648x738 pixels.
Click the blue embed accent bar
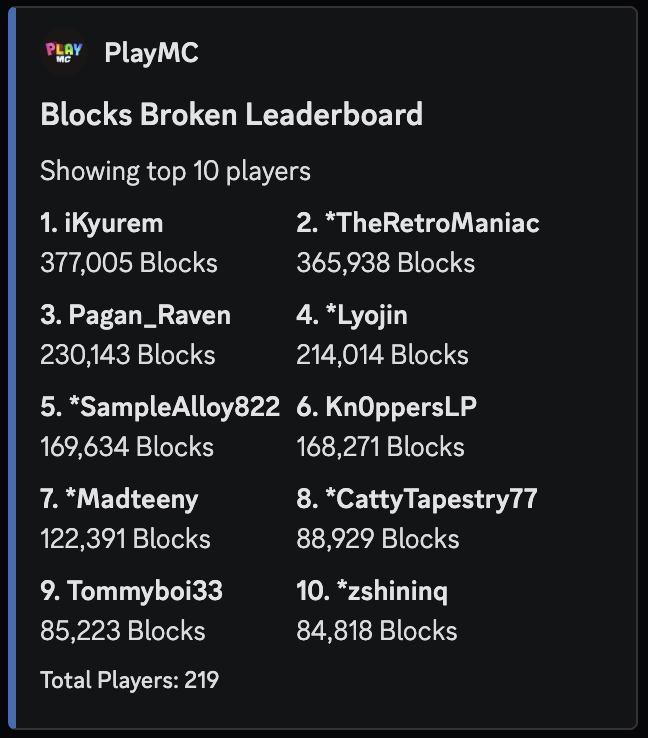click(x=12, y=368)
